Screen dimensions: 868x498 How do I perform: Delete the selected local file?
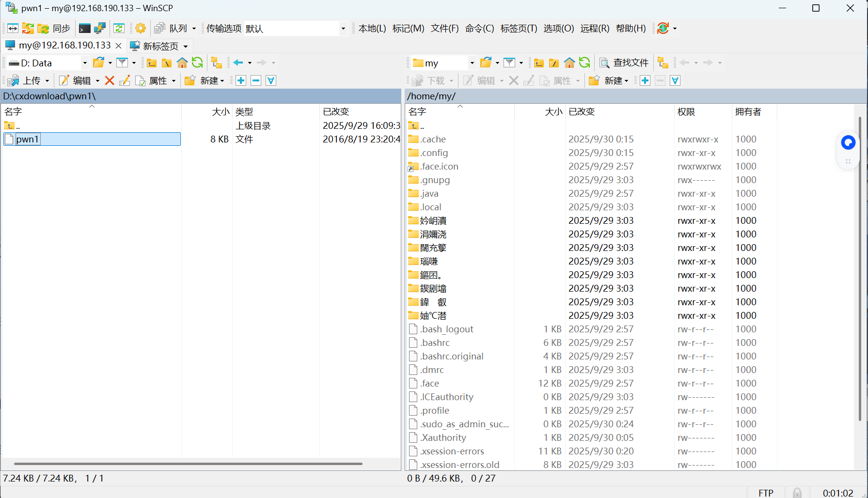coord(110,80)
